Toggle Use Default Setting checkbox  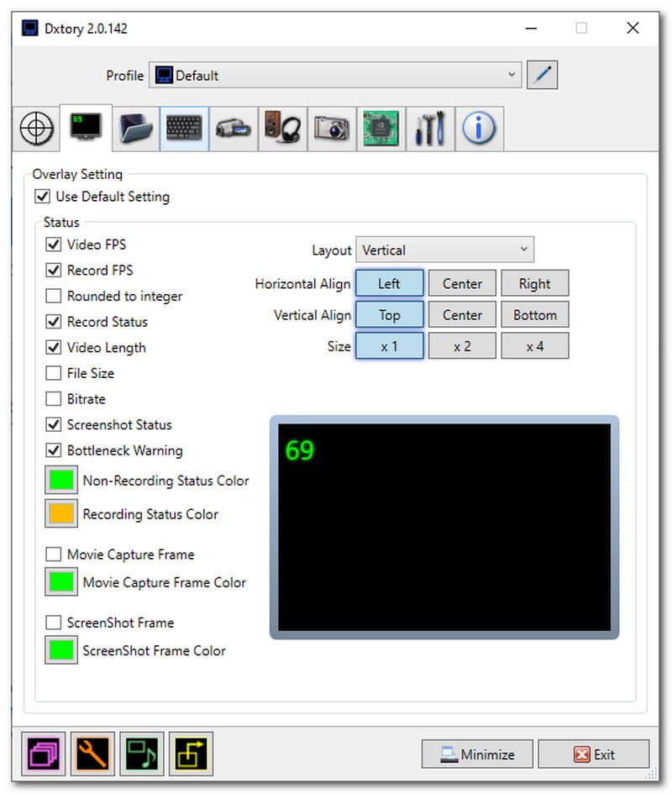(42, 197)
